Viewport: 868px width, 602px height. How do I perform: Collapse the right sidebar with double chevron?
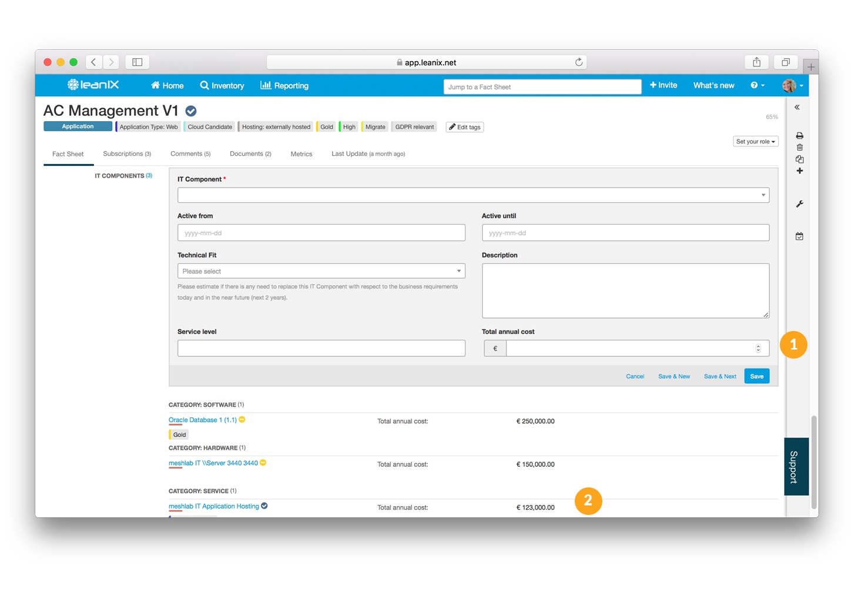coord(797,108)
